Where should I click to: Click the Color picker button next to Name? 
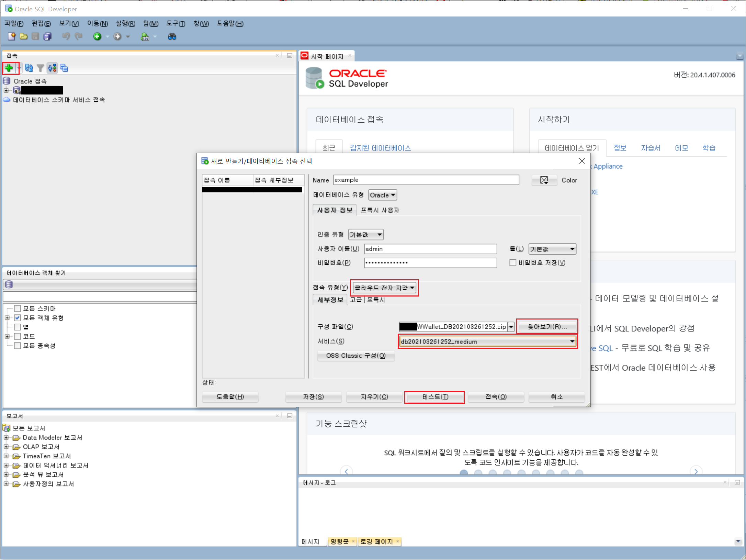tap(544, 180)
